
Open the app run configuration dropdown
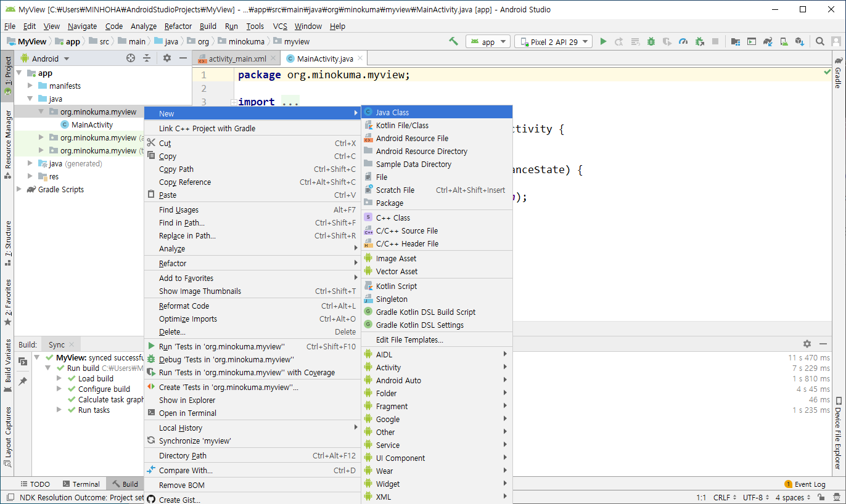click(x=488, y=42)
